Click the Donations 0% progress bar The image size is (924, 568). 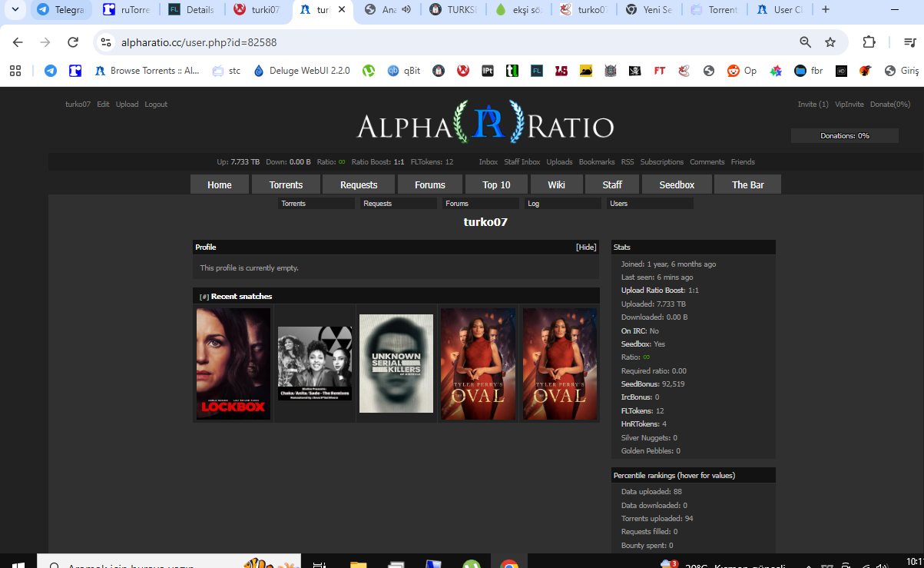(845, 136)
